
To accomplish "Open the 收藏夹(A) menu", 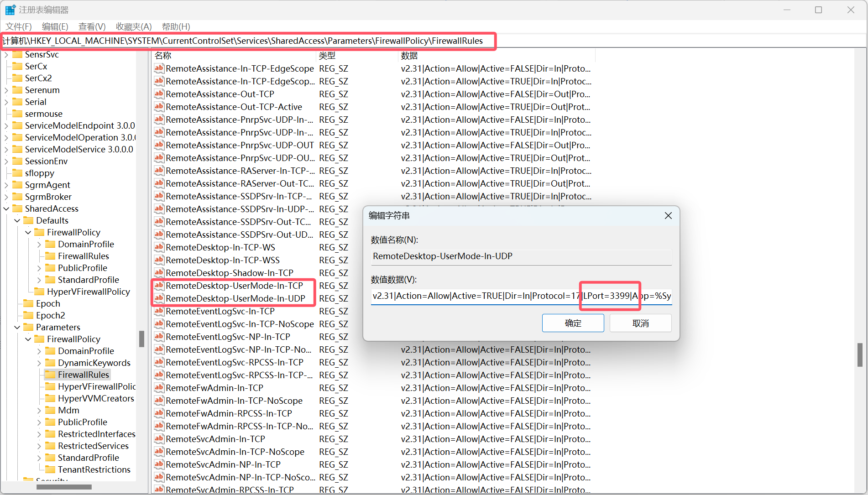I will [x=133, y=26].
